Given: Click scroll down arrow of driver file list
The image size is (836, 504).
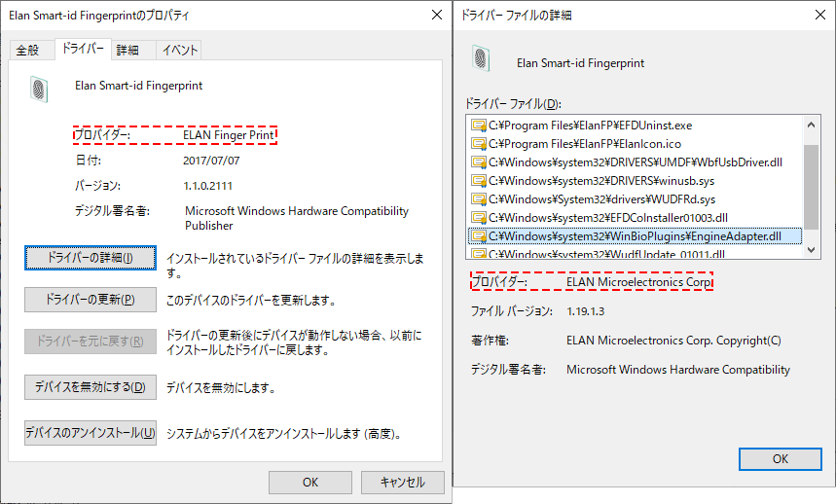Looking at the screenshot, I should coord(811,249).
